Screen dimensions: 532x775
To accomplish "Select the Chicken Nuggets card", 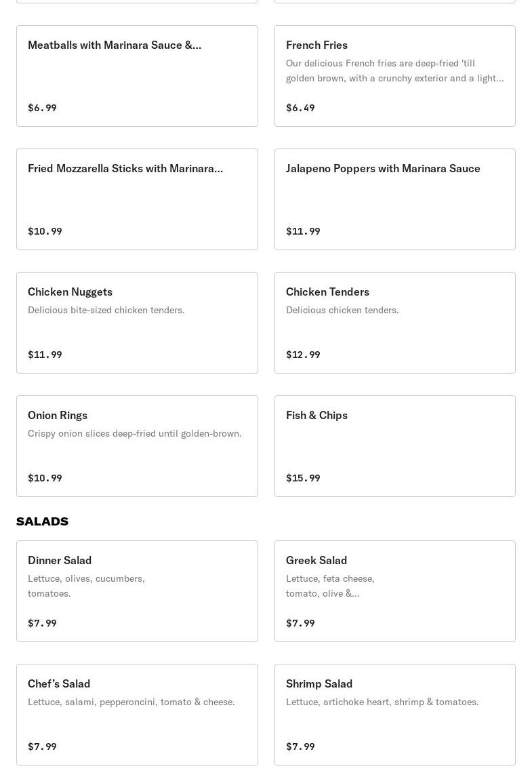I will pyautogui.click(x=137, y=323).
